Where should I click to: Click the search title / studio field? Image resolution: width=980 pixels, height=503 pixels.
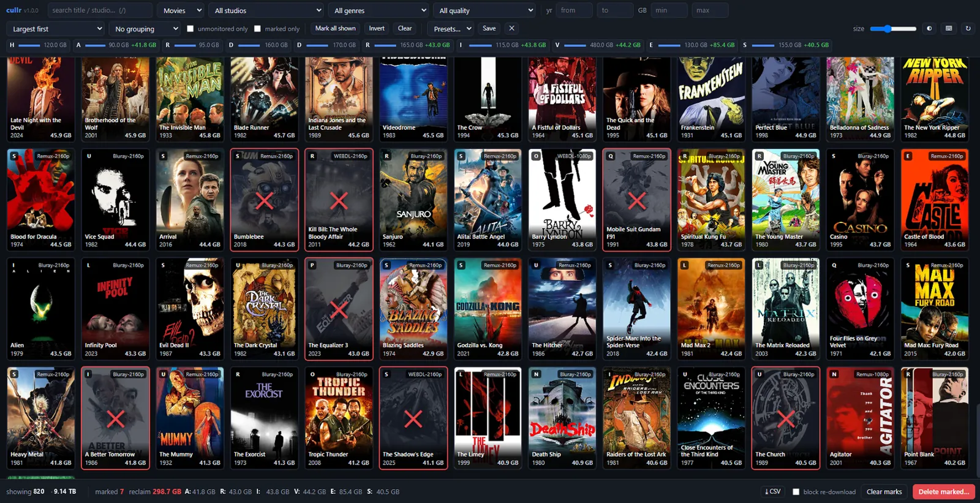(100, 10)
